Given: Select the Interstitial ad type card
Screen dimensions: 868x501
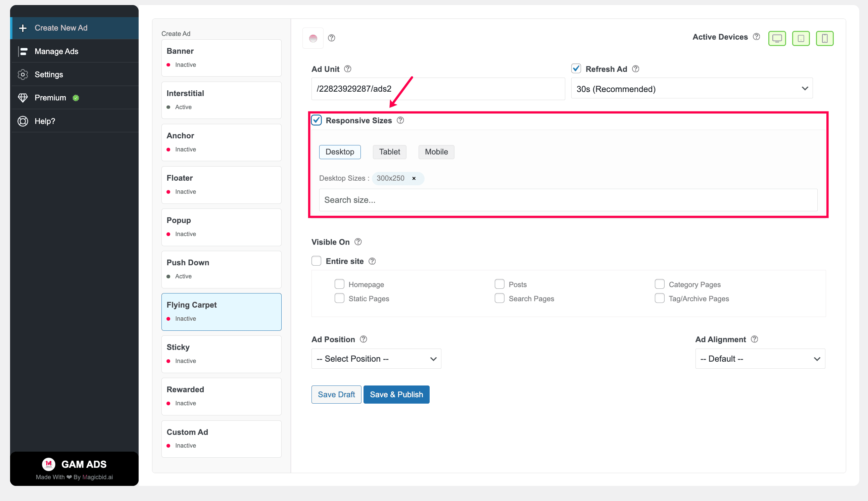Looking at the screenshot, I should point(222,100).
